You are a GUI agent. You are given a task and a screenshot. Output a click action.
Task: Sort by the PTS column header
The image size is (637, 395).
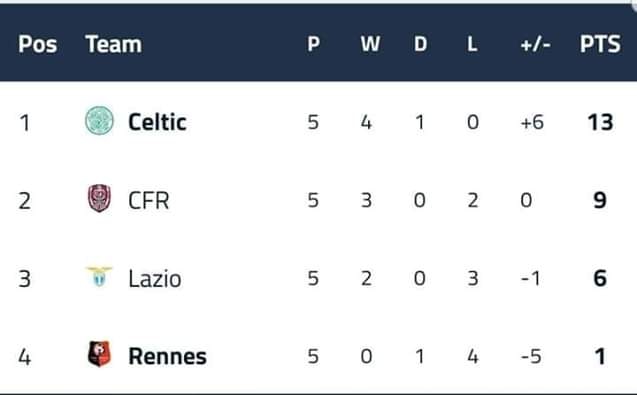[x=600, y=44]
